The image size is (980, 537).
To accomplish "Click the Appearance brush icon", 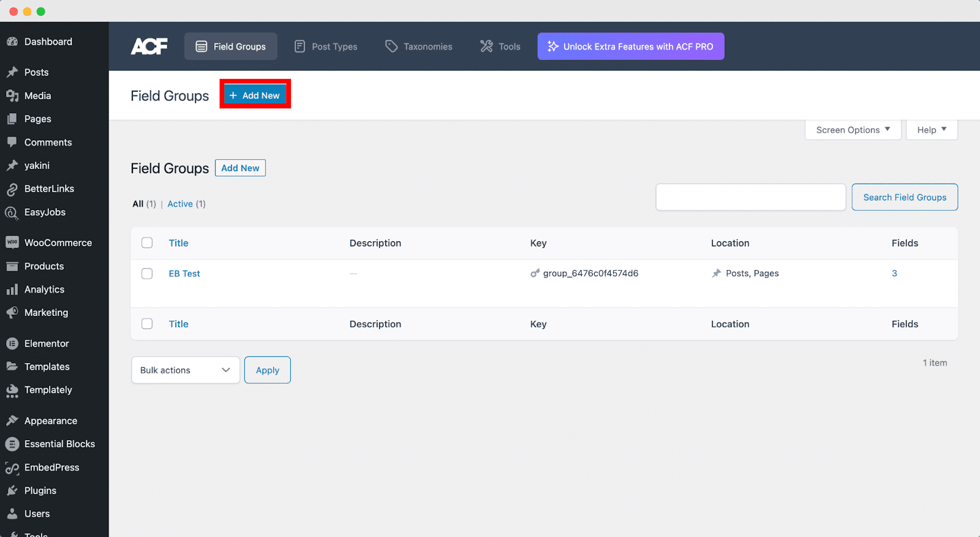I will [12, 421].
